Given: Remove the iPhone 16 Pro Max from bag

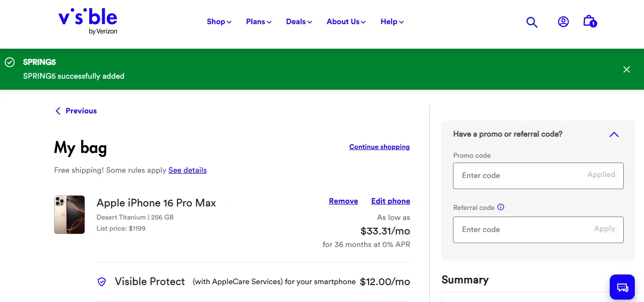Looking at the screenshot, I should click(343, 201).
